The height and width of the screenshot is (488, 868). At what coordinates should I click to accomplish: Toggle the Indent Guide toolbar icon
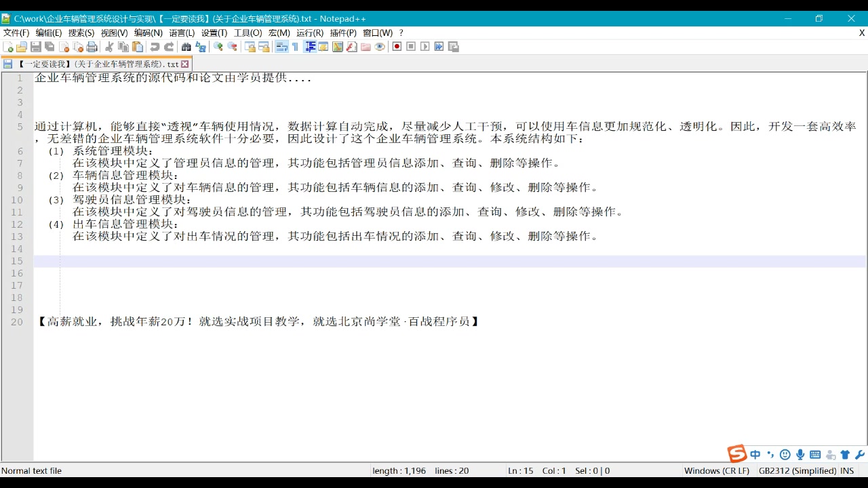tap(310, 47)
